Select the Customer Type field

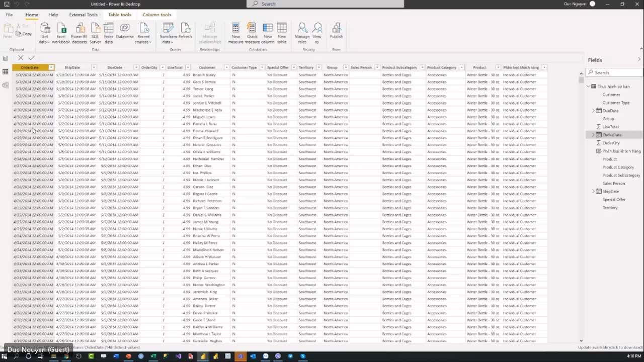click(616, 103)
